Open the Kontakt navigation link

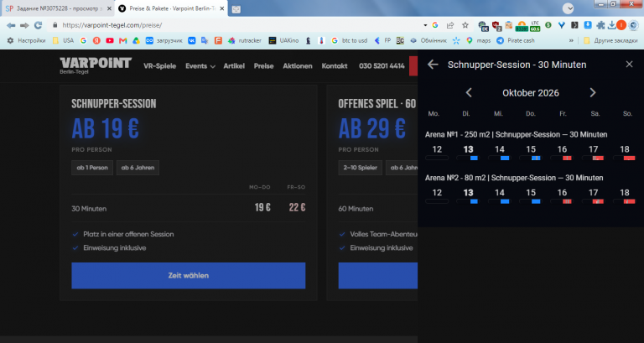pos(335,66)
